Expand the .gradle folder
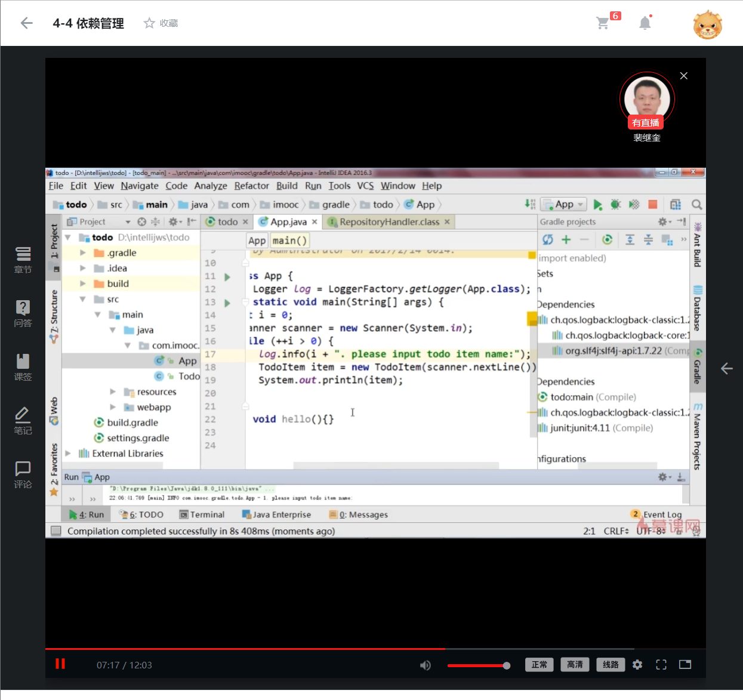This screenshot has height=700, width=743. (83, 253)
